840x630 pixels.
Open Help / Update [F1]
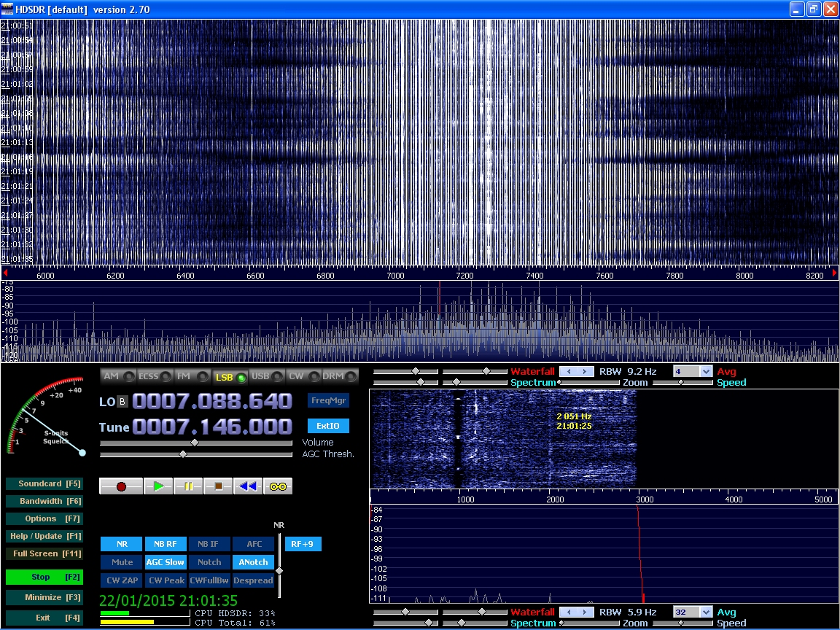(x=44, y=536)
